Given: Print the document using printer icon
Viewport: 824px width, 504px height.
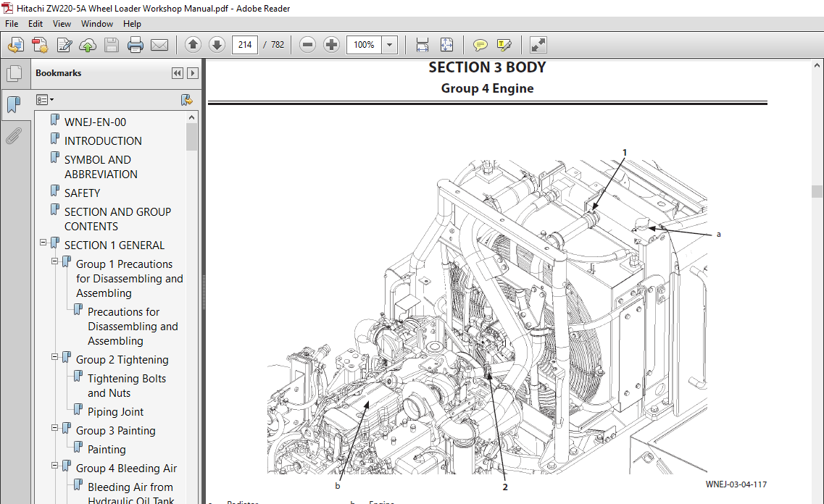Looking at the screenshot, I should point(135,45).
